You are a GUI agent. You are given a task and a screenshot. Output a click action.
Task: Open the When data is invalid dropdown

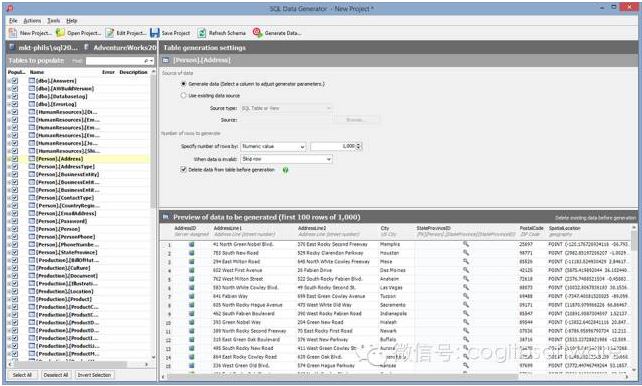286,159
